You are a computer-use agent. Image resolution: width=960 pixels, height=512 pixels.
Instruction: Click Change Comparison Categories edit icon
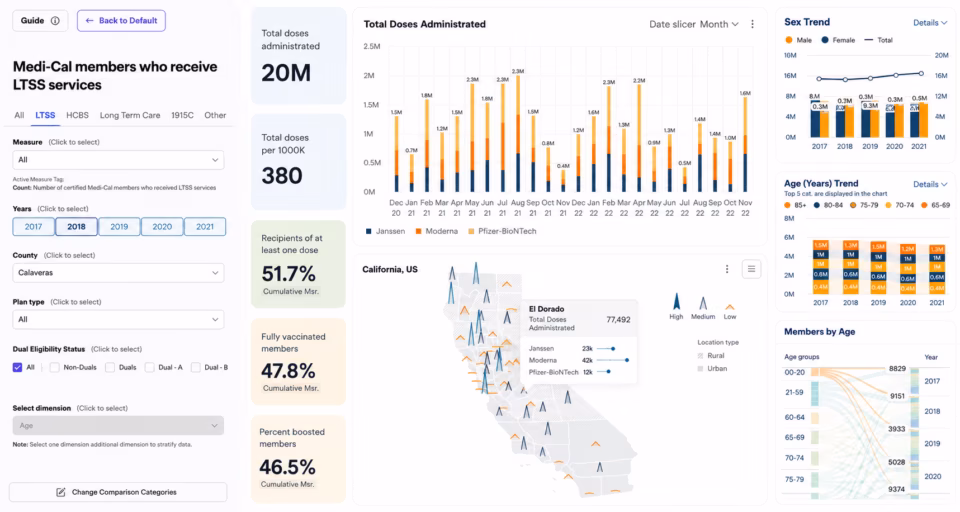(x=61, y=492)
